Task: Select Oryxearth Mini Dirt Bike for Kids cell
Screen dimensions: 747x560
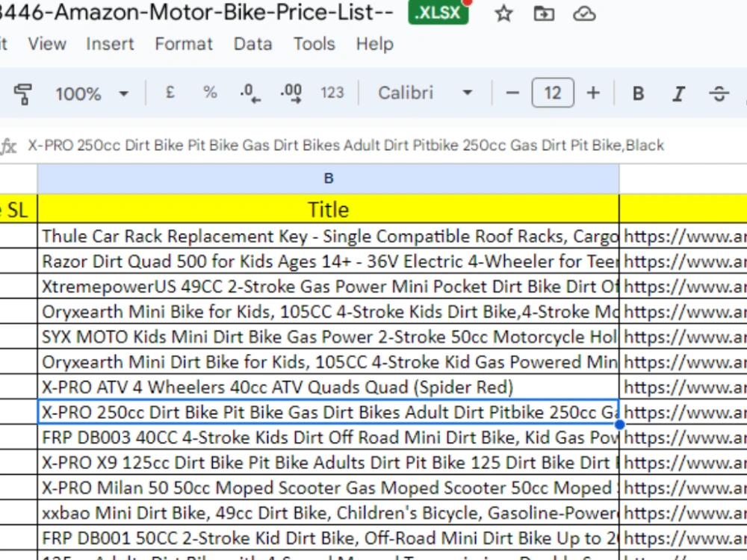Action: [x=328, y=362]
